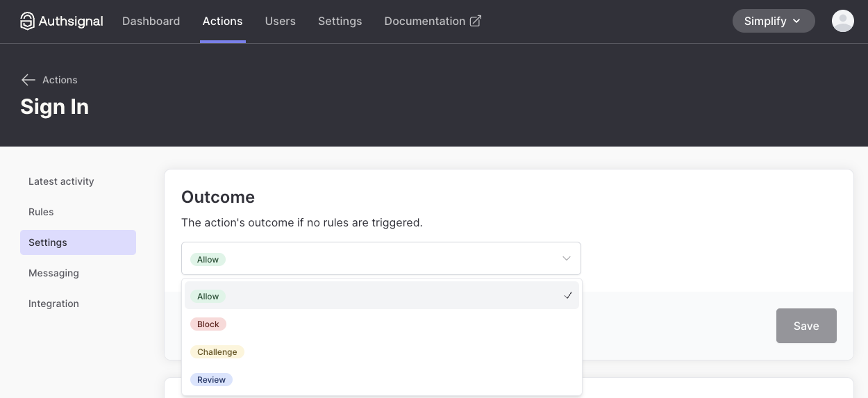Viewport: 868px width, 398px height.
Task: Open the Simplify tenant dropdown
Action: point(774,21)
